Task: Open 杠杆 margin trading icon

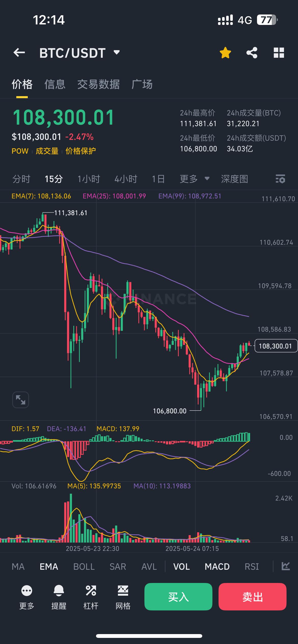Action: coord(91,591)
